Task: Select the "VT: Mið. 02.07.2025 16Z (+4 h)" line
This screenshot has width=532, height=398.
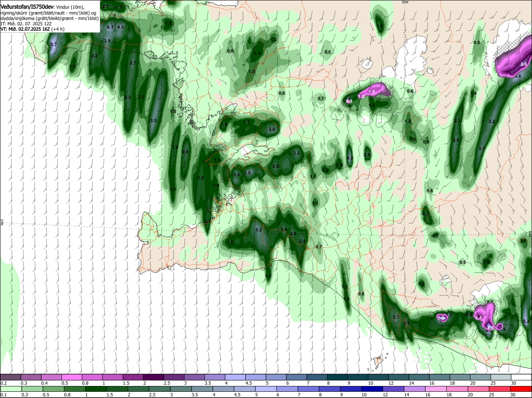Action: [x=32, y=29]
